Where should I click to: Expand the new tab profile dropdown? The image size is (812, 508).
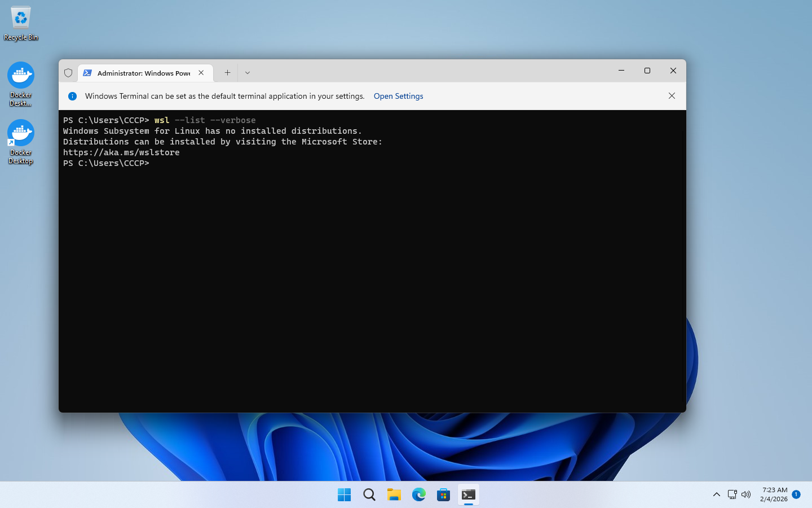pos(248,73)
